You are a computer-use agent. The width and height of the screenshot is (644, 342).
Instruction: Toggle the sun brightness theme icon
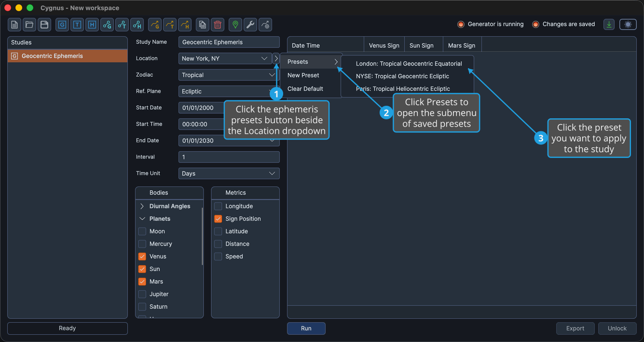(x=628, y=25)
